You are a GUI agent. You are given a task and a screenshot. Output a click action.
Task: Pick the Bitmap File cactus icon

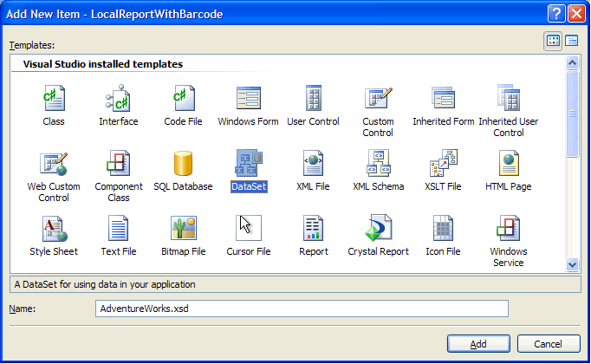[x=184, y=228]
